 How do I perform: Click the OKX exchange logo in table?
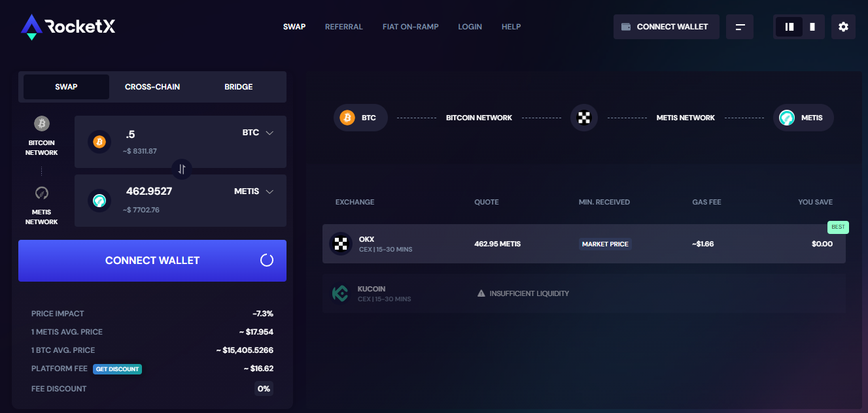[341, 244]
